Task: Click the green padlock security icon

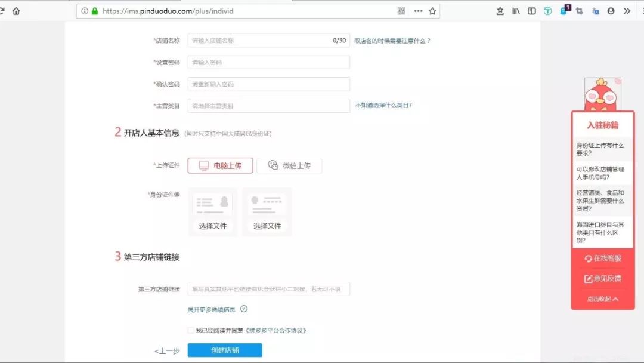Action: (x=94, y=11)
